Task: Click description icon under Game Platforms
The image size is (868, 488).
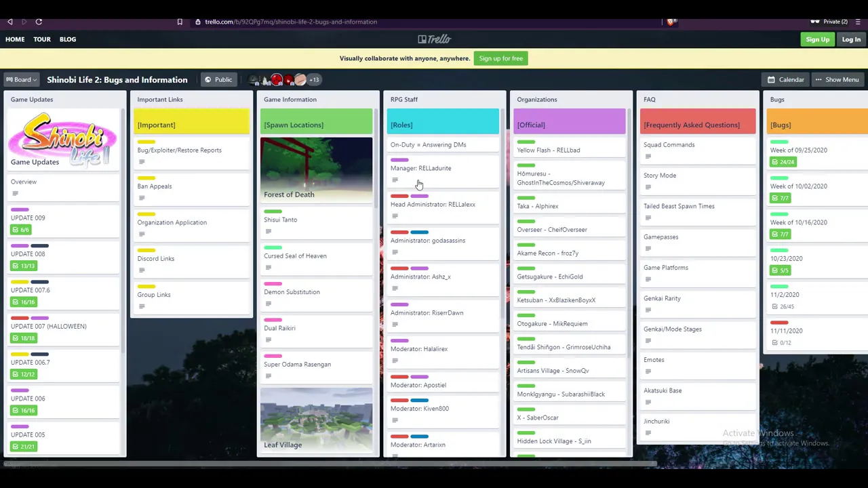Action: 648,279
